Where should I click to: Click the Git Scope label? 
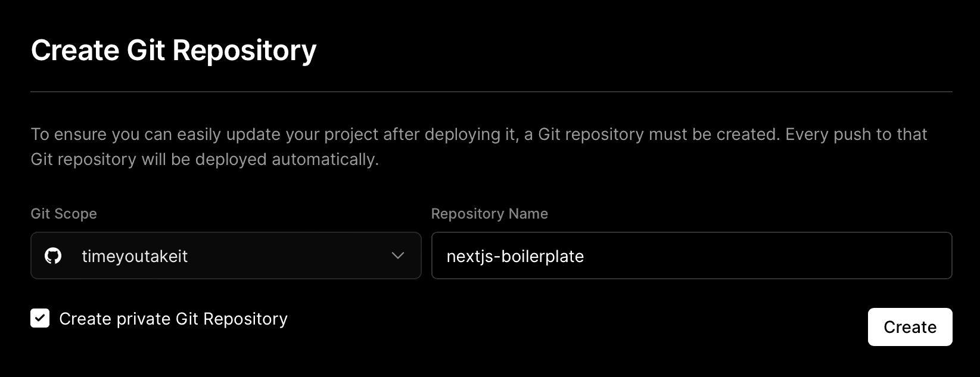(63, 213)
